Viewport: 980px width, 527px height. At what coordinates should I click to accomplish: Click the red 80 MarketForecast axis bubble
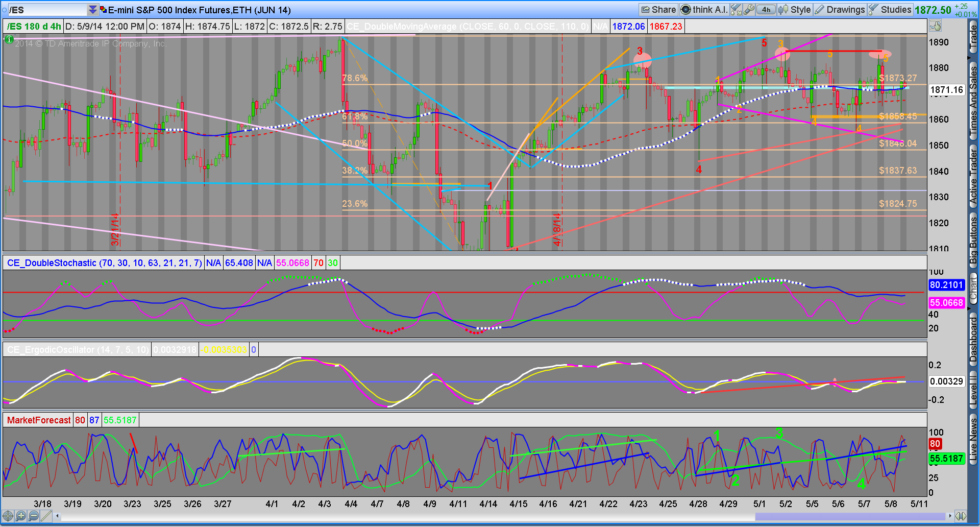935,444
